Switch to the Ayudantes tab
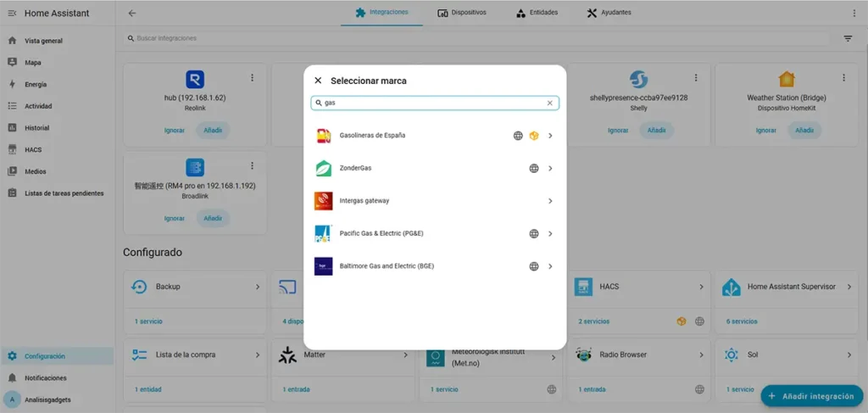 tap(609, 13)
